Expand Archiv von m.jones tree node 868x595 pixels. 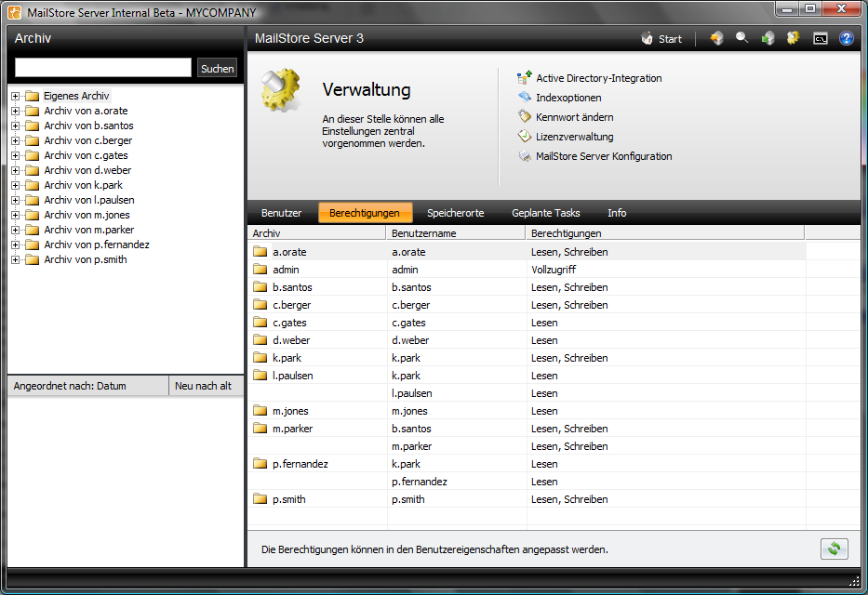coord(16,216)
